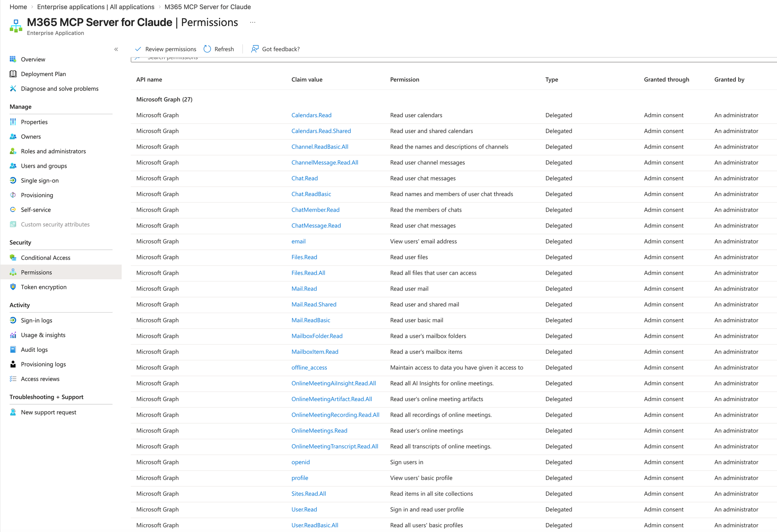Click Diagnose and solve problems wrench icon
This screenshot has height=532, width=777.
pyautogui.click(x=13, y=89)
